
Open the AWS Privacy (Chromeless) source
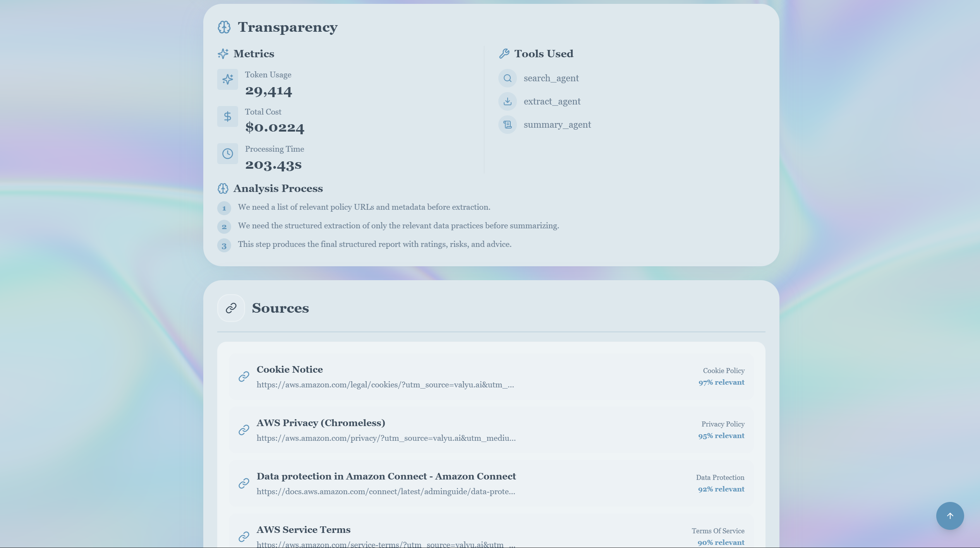(321, 423)
